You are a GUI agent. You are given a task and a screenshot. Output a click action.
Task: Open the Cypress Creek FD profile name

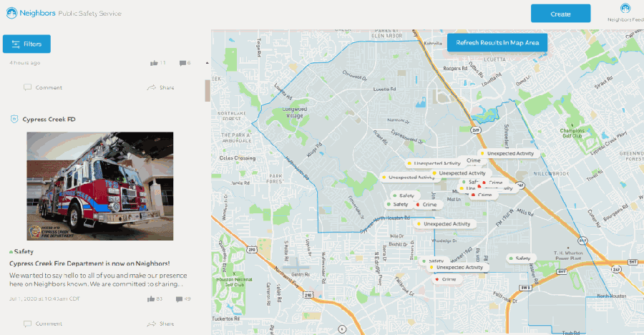click(x=49, y=120)
